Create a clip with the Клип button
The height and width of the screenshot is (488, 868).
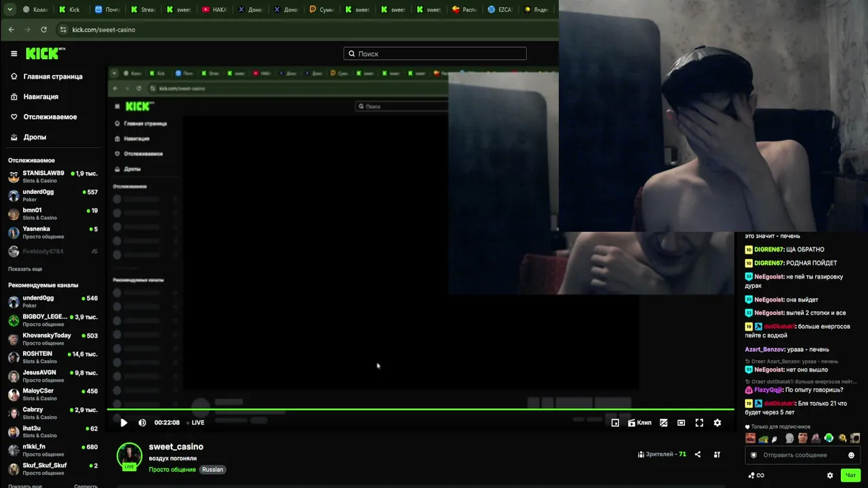(639, 422)
